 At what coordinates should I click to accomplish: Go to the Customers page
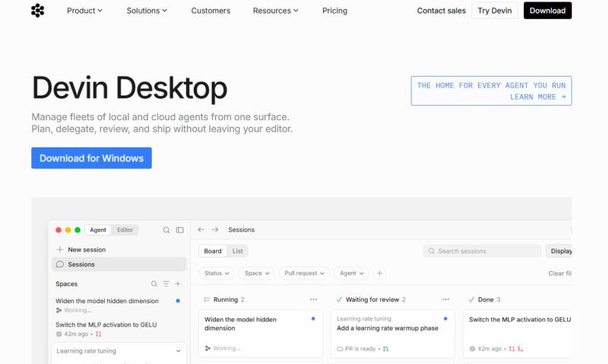click(211, 11)
